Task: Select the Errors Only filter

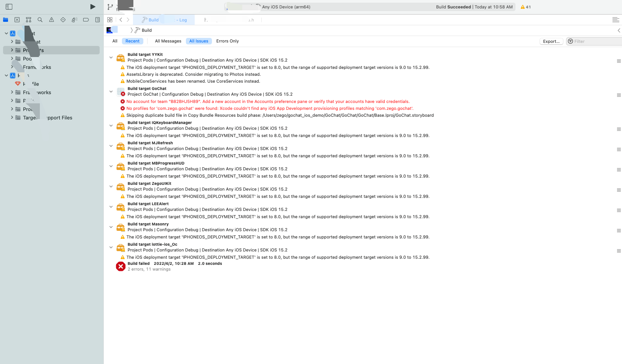Action: click(228, 41)
